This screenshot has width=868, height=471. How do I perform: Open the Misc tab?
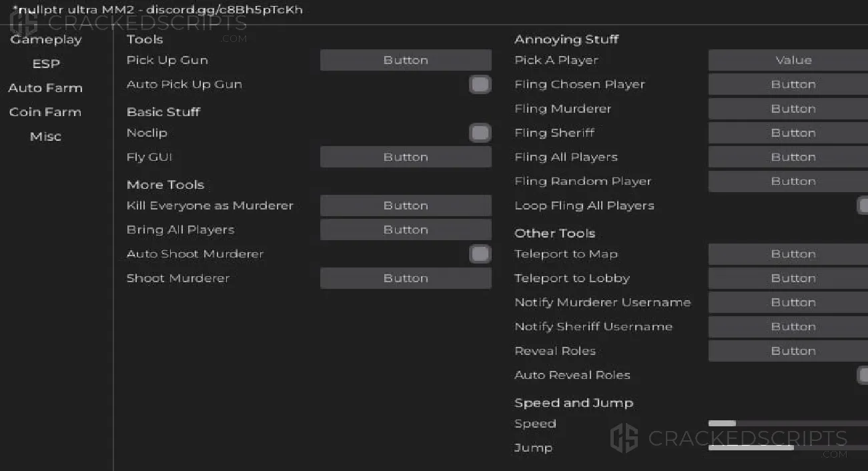click(45, 136)
